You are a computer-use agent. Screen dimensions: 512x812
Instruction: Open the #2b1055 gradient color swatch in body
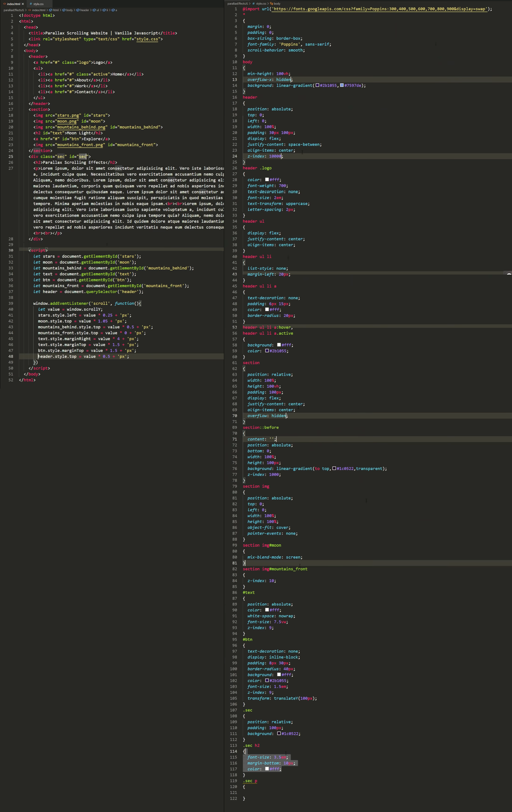[x=317, y=85]
